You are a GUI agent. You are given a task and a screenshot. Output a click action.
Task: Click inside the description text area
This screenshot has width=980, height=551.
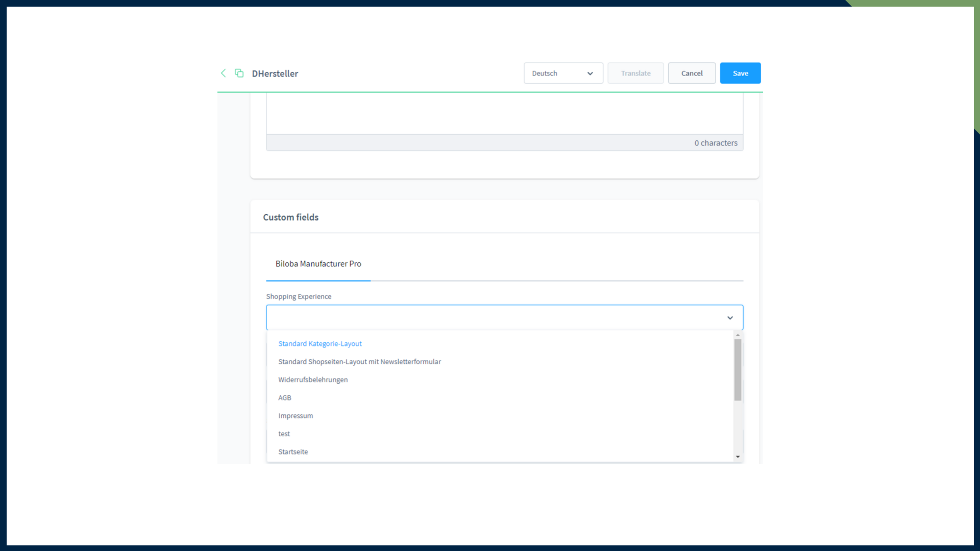tap(504, 113)
